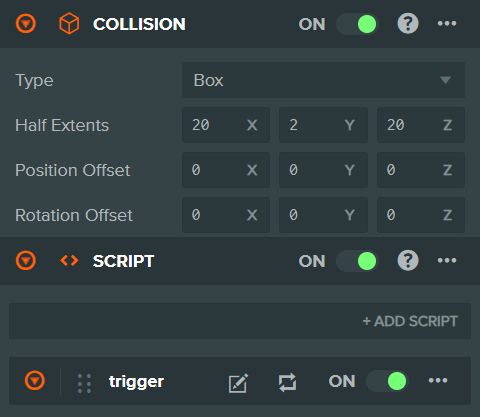
Task: Parse the trigger script with refresh icon
Action: [287, 382]
